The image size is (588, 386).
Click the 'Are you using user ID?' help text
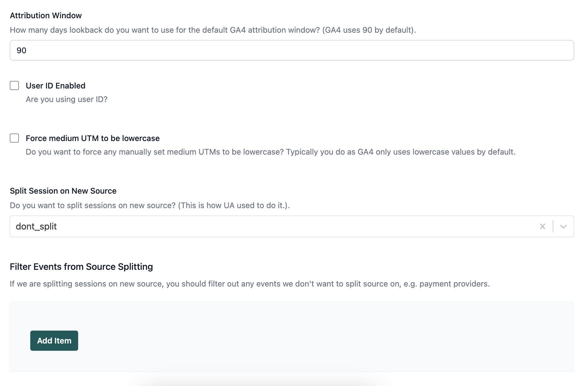(66, 99)
